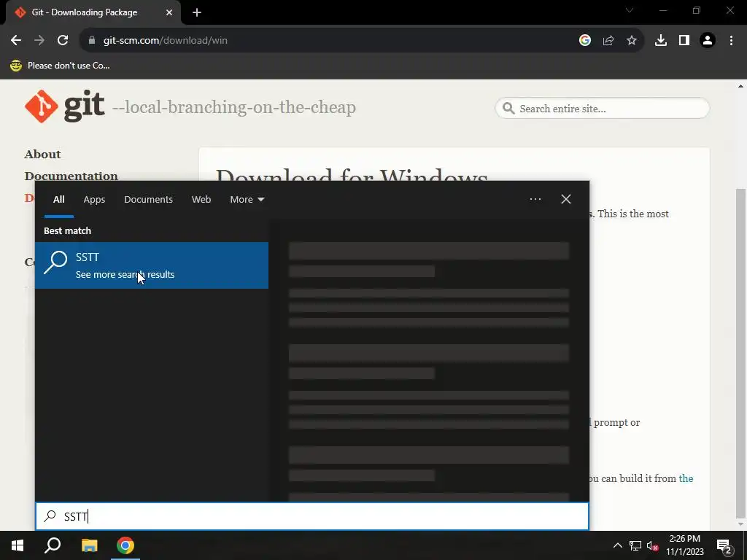Open Chrome three-dot menu
The image size is (747, 560).
731,41
